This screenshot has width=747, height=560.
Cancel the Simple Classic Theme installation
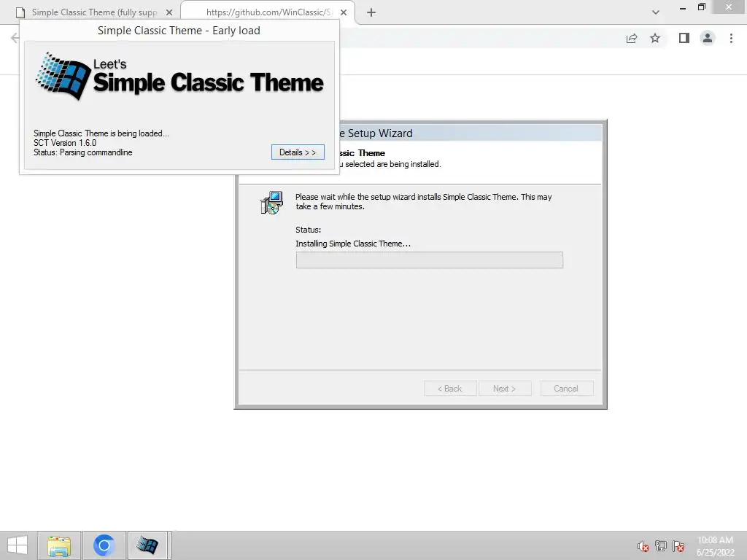pyautogui.click(x=566, y=389)
